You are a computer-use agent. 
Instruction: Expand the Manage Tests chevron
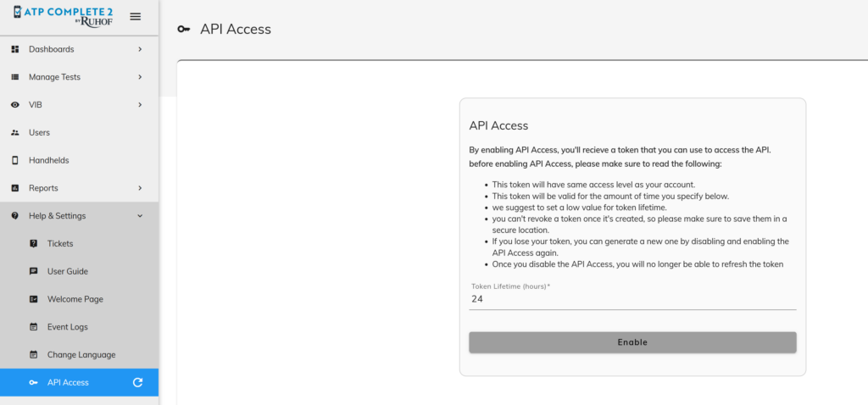(x=140, y=77)
